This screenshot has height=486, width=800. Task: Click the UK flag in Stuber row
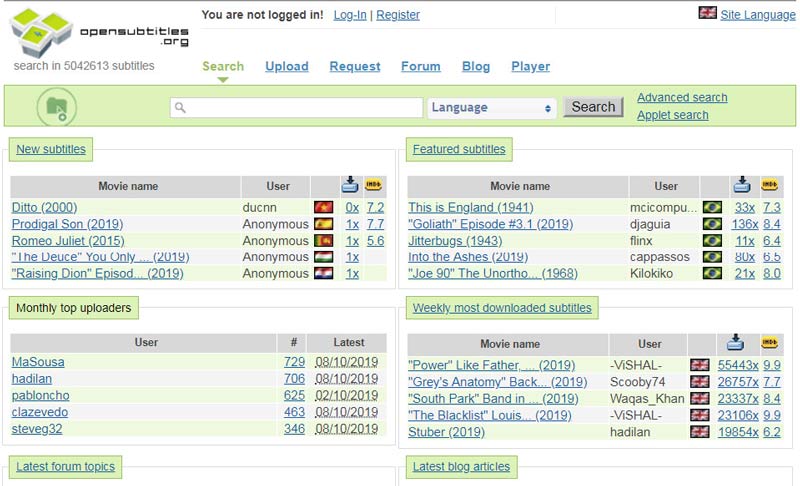click(x=700, y=432)
